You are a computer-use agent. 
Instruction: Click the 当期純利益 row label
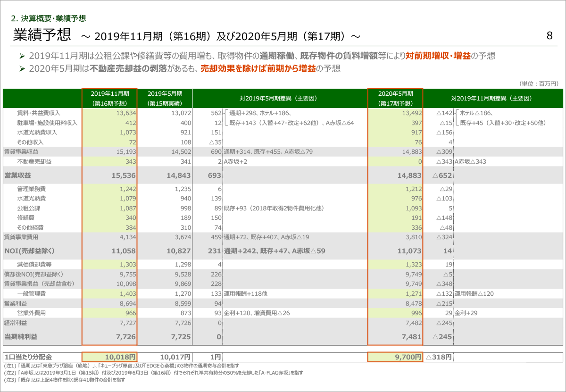(21, 337)
